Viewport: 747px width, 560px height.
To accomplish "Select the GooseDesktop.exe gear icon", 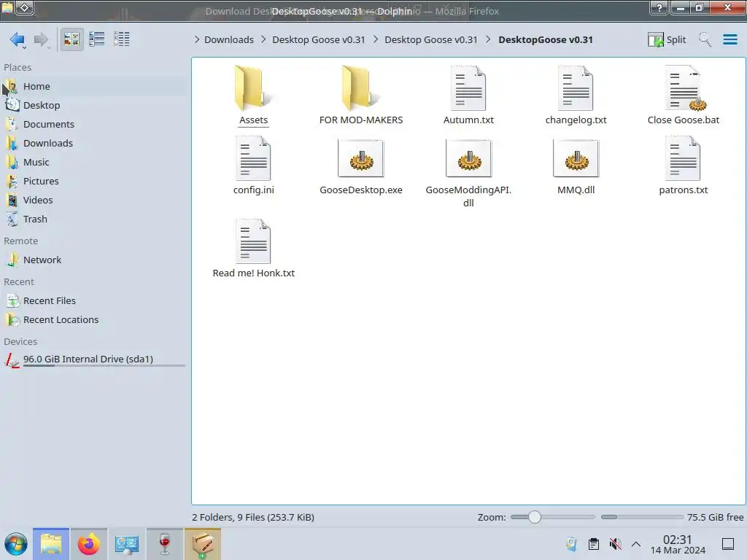I will [x=361, y=158].
